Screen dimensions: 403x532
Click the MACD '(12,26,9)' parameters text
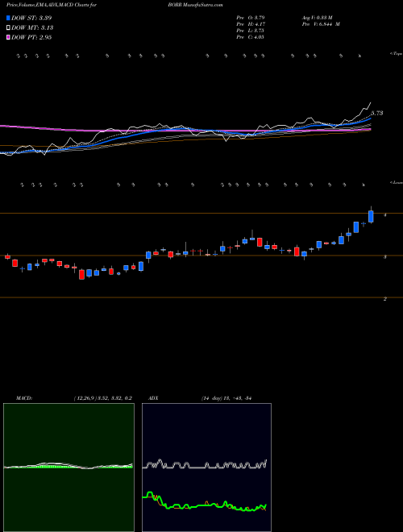85,398
